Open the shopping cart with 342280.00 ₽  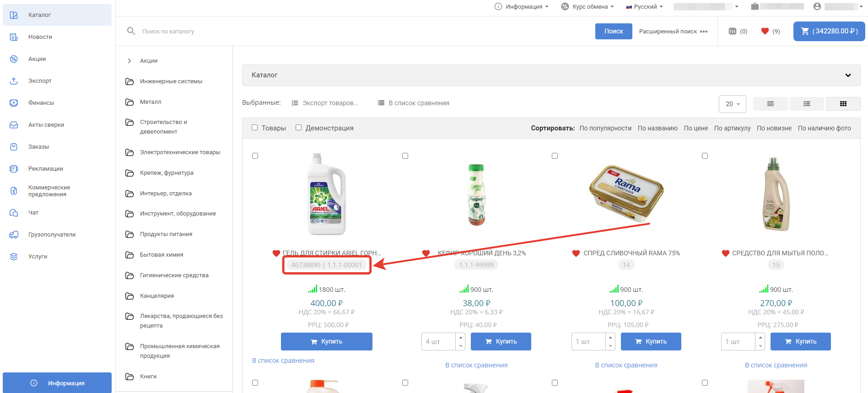829,31
